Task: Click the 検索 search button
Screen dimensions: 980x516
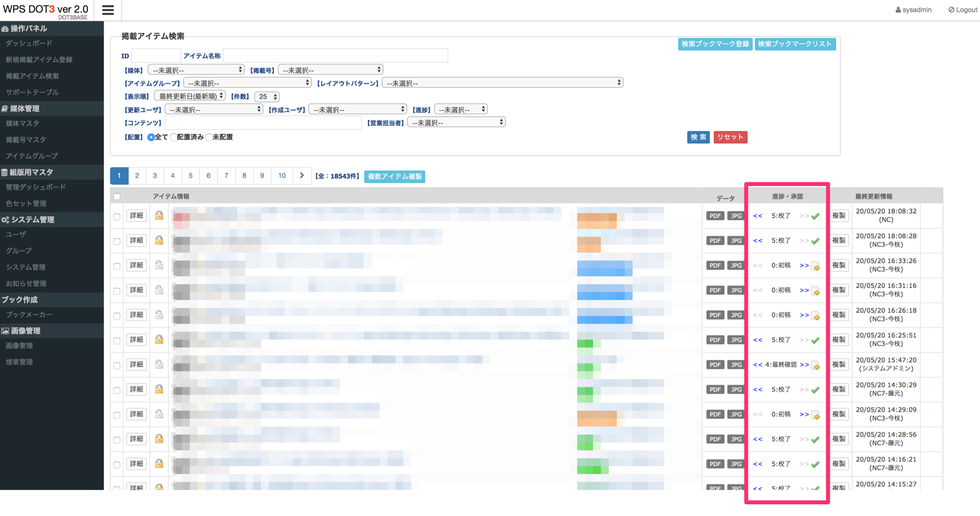Action: pyautogui.click(x=698, y=137)
